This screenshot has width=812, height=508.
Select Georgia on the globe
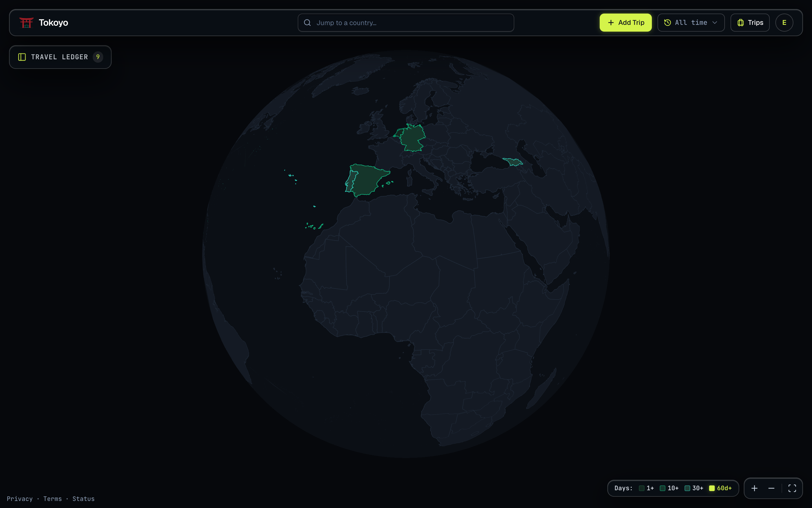click(513, 162)
